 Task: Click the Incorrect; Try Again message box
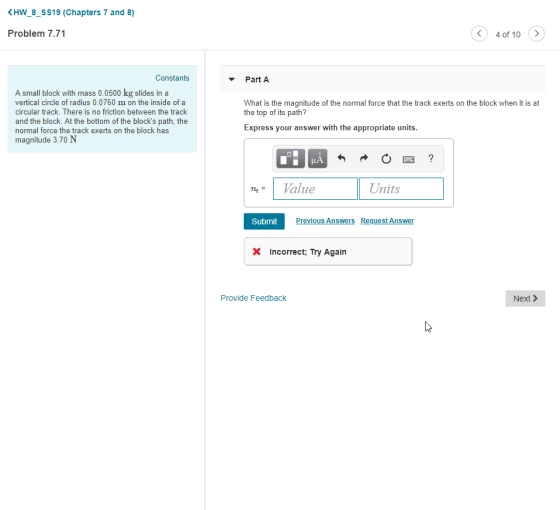pyautogui.click(x=328, y=252)
